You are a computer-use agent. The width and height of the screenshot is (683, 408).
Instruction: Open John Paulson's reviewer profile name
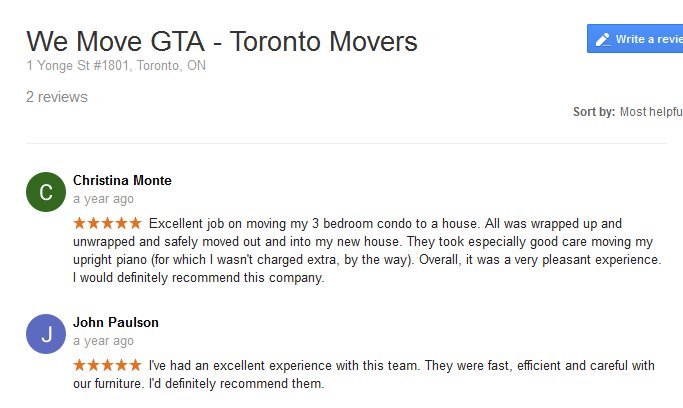[116, 323]
